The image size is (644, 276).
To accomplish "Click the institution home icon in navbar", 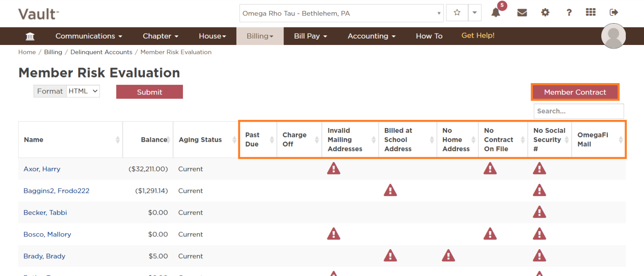I will click(30, 36).
